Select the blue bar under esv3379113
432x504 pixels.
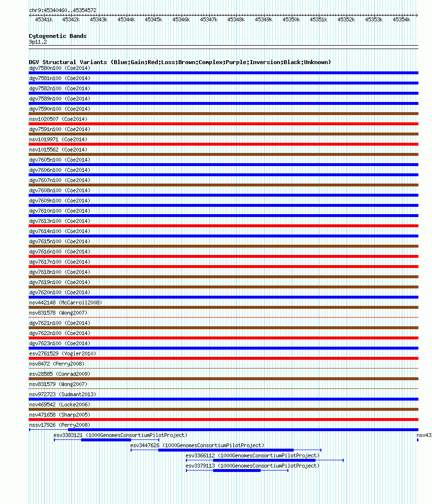coord(237,470)
